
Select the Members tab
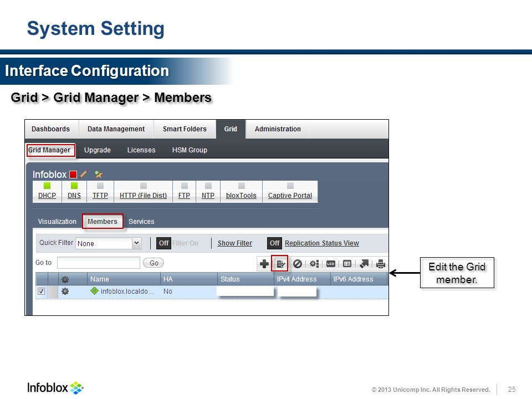(103, 222)
